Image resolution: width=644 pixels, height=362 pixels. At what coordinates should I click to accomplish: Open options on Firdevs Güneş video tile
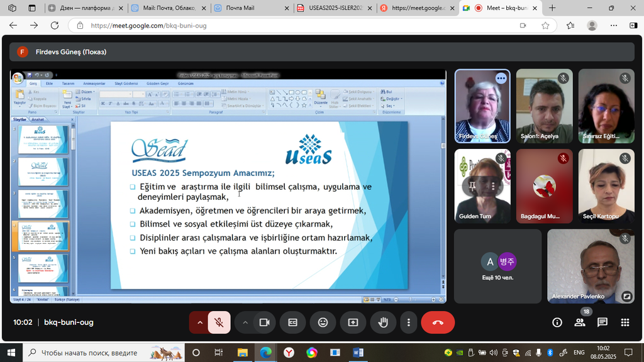(501, 79)
